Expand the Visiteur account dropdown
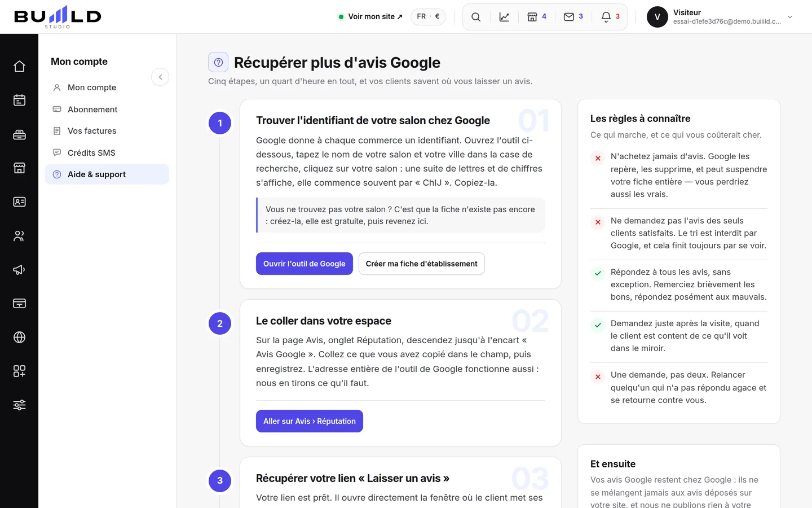This screenshot has width=812, height=508. coord(790,17)
